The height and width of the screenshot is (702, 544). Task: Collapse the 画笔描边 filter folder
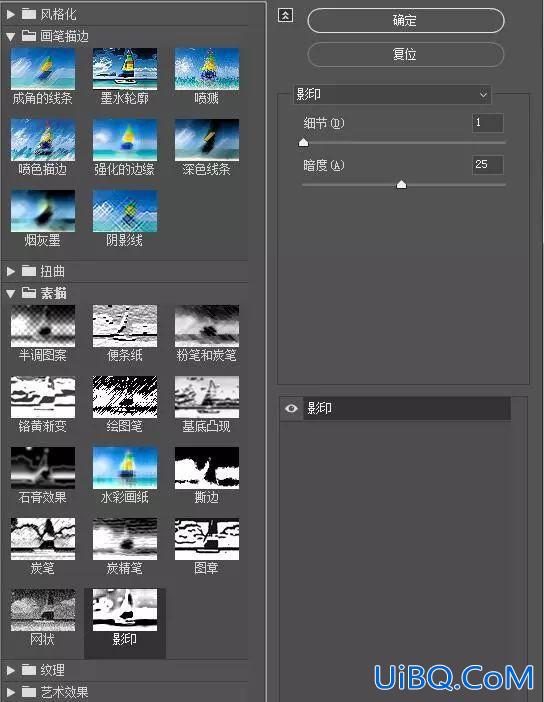pos(11,37)
